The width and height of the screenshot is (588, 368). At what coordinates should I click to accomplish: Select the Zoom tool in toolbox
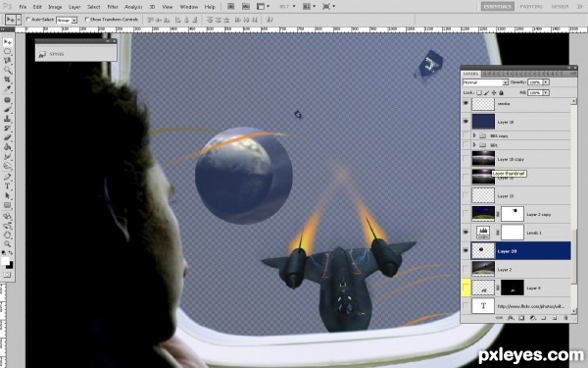(7, 244)
